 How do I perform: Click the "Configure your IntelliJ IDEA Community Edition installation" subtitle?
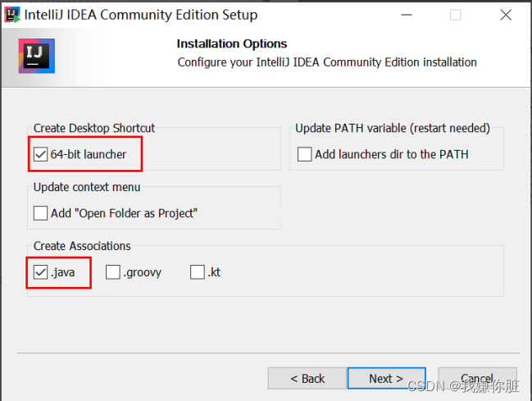point(327,62)
